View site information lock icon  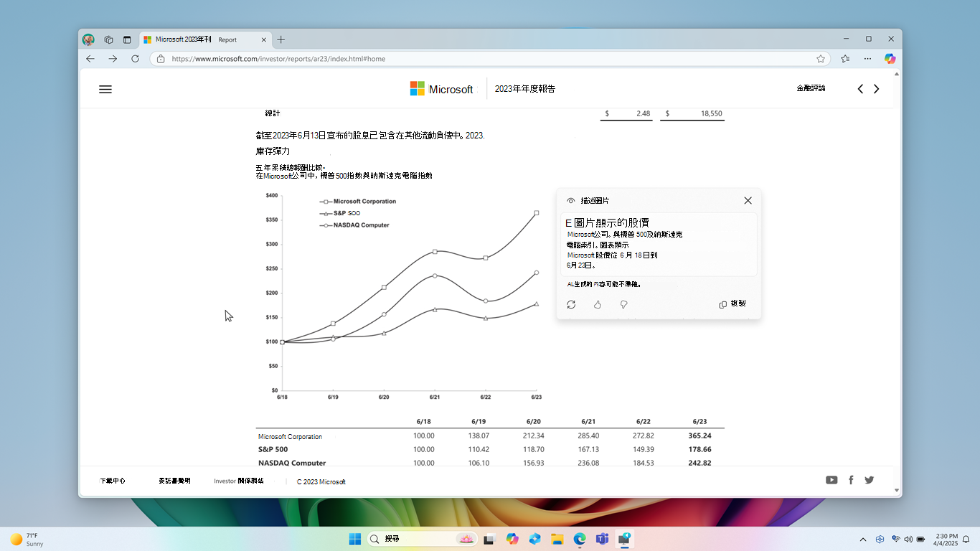tap(161, 59)
